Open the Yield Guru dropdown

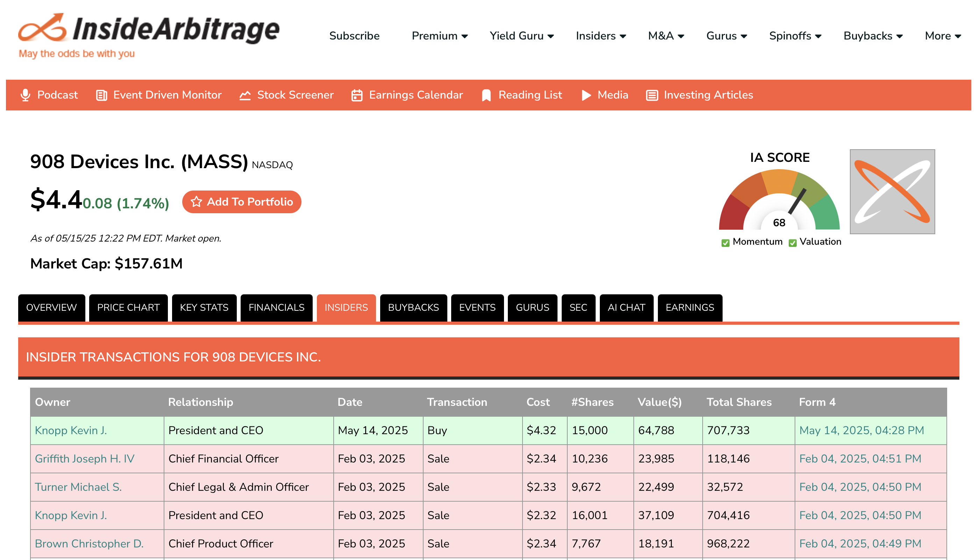521,36
